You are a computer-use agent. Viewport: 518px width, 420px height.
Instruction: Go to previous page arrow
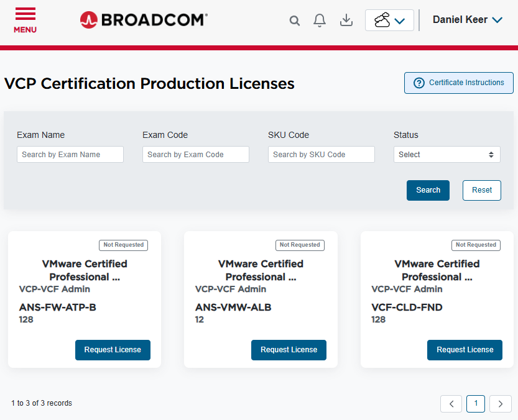(x=451, y=404)
